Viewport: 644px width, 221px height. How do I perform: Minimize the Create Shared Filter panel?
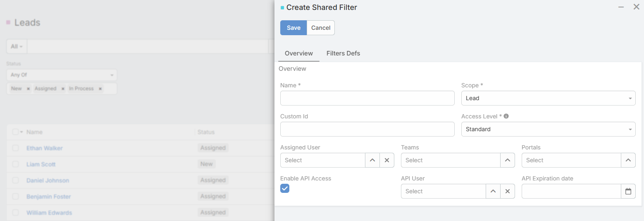[x=621, y=7]
